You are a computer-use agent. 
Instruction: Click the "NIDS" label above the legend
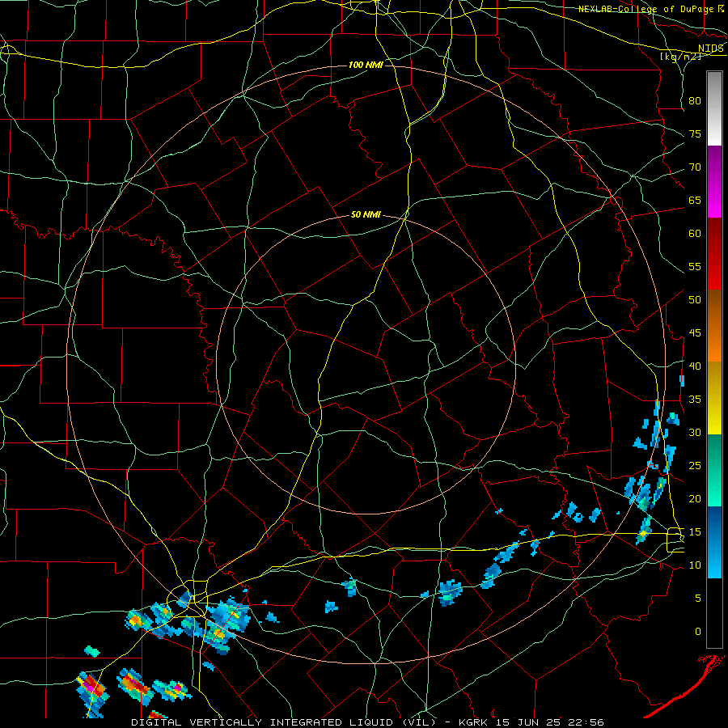(710, 49)
